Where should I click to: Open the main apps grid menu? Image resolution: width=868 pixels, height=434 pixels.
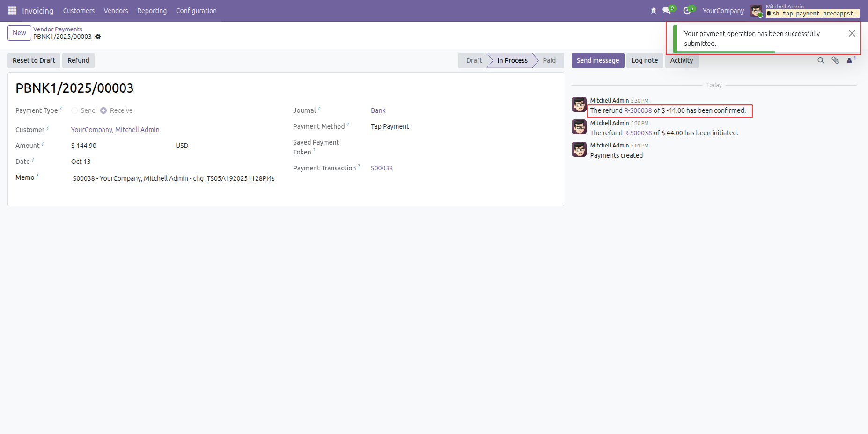12,10
